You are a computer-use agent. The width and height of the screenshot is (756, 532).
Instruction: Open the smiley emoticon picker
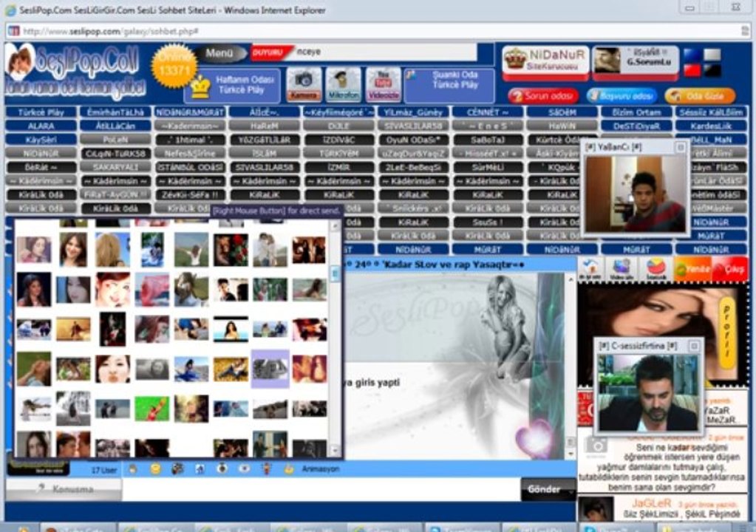click(155, 468)
